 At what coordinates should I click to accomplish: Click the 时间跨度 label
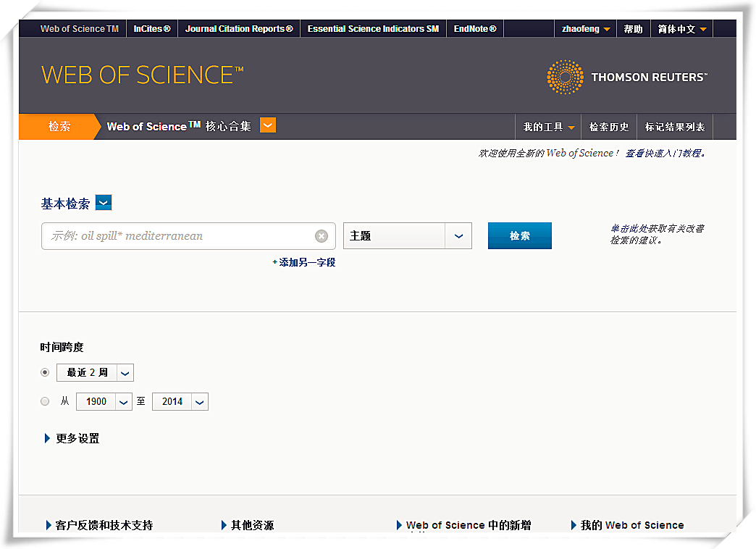click(62, 348)
